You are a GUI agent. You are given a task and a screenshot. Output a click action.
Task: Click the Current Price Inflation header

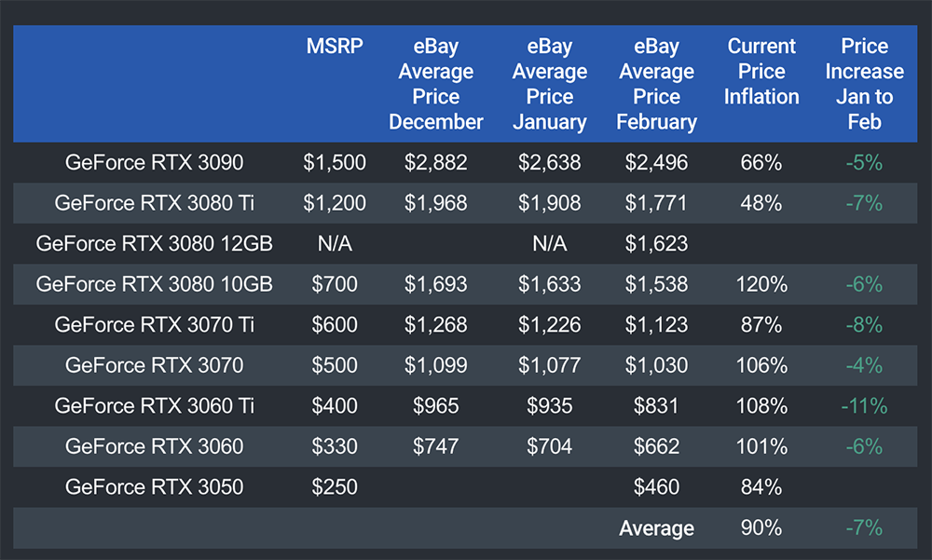[x=761, y=72]
